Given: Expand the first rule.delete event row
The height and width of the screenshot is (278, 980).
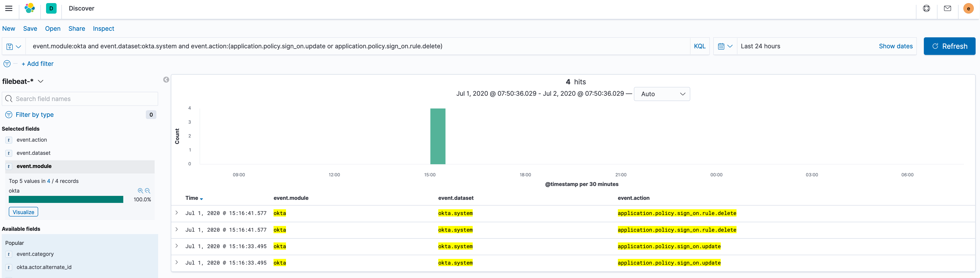Looking at the screenshot, I should click(x=177, y=213).
